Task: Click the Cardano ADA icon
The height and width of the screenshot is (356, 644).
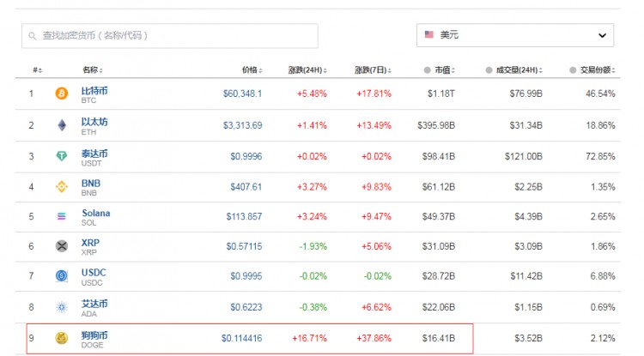Action: [x=62, y=307]
